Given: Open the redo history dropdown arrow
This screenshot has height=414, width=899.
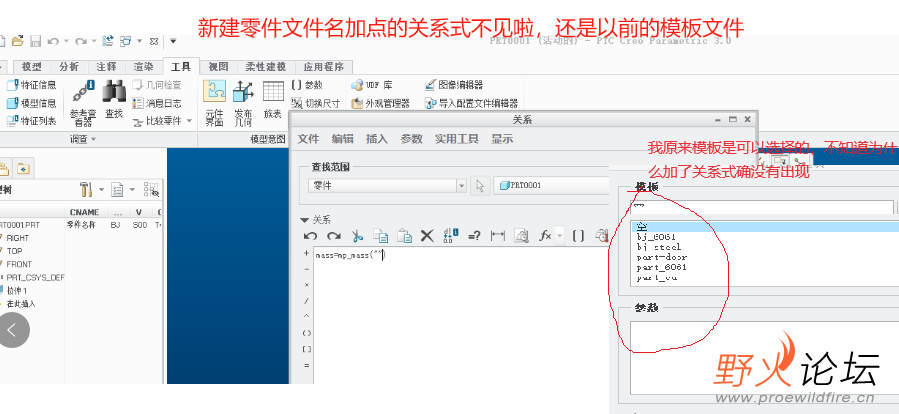Looking at the screenshot, I should pos(93,41).
